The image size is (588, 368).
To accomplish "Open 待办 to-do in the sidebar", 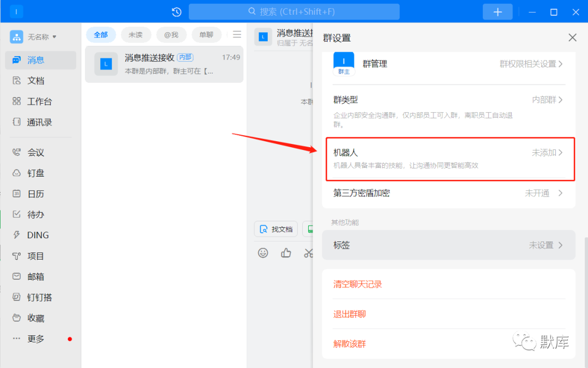I will click(x=40, y=214).
